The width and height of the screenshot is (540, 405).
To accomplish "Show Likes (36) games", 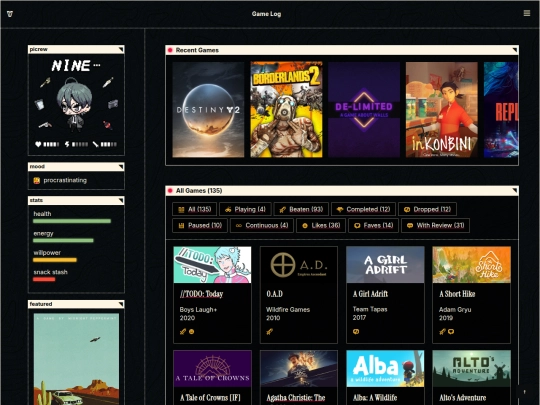I will 321,225.
